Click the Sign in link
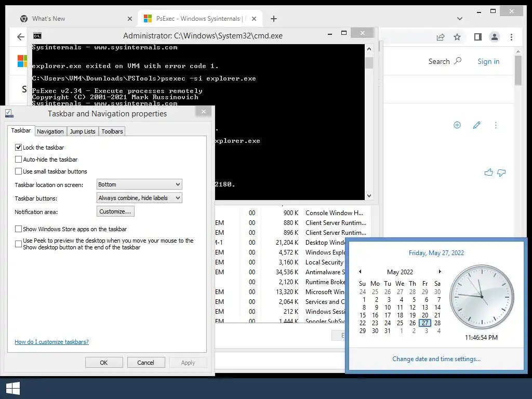This screenshot has height=399, width=532. click(488, 61)
